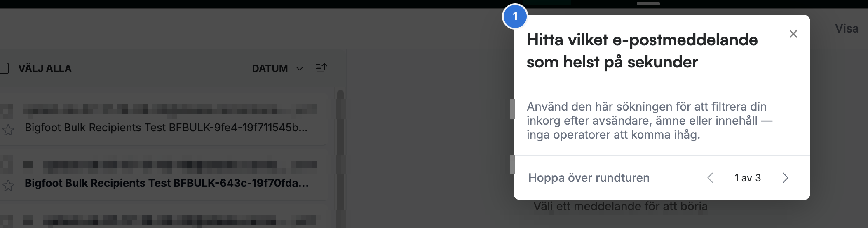Screen dimensions: 868x228
Task: Click the Visa menu item
Action: point(847,28)
